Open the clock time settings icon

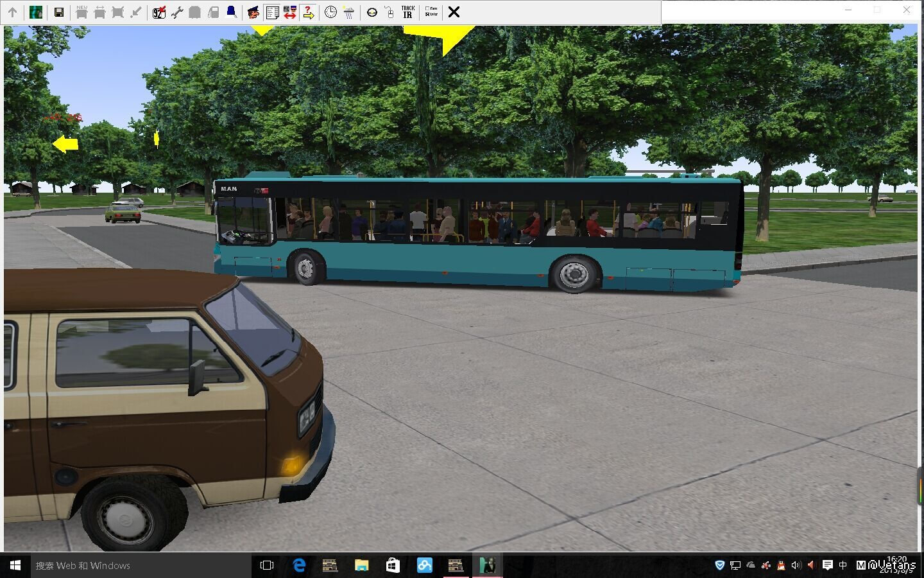330,12
